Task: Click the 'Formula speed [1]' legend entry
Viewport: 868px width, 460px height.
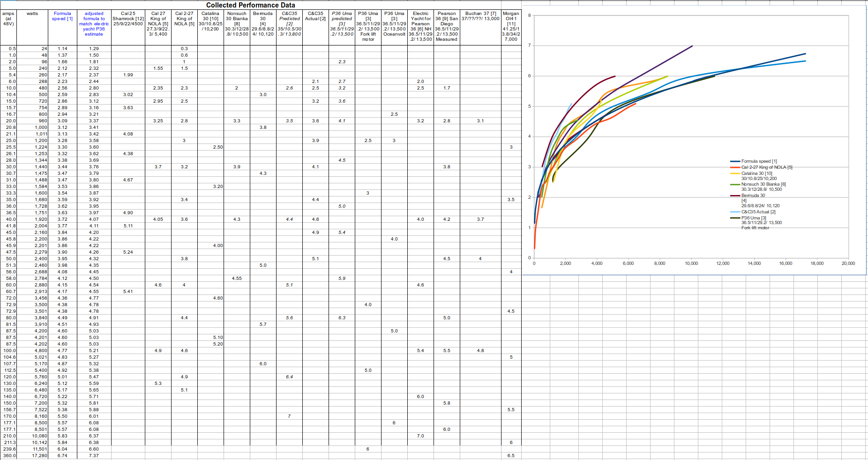Action: click(759, 161)
